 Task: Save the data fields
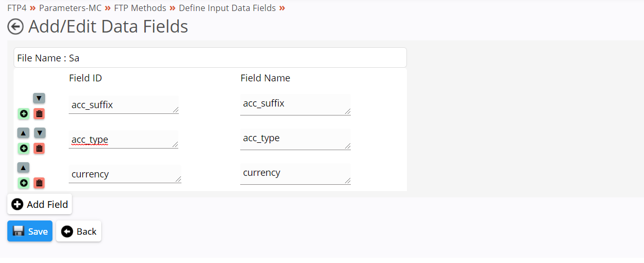pyautogui.click(x=30, y=231)
